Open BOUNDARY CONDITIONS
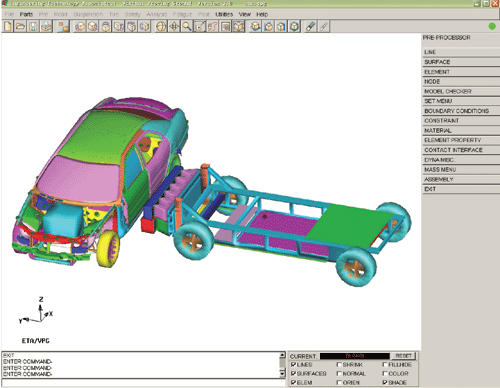Image resolution: width=500 pixels, height=388 pixels. pyautogui.click(x=461, y=111)
